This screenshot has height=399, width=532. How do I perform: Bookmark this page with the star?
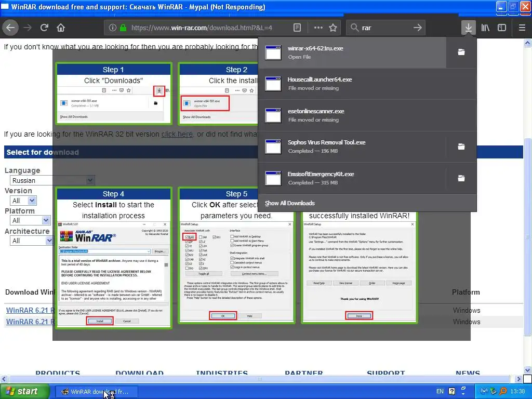click(333, 28)
